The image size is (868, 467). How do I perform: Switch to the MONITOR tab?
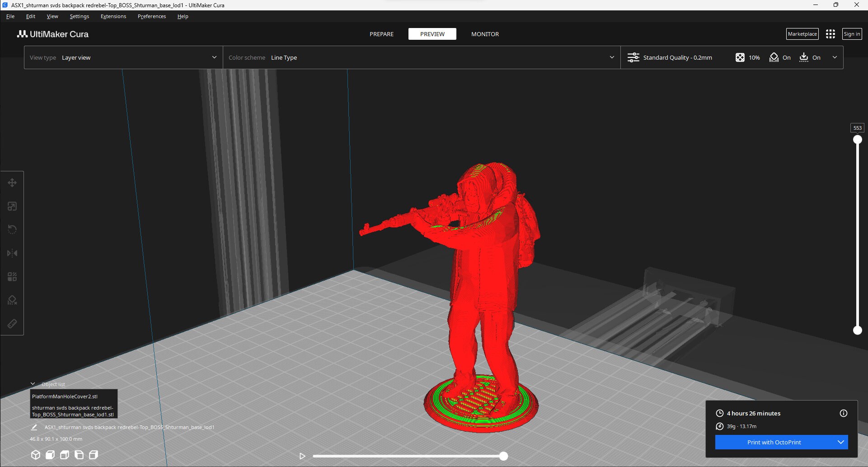484,34
